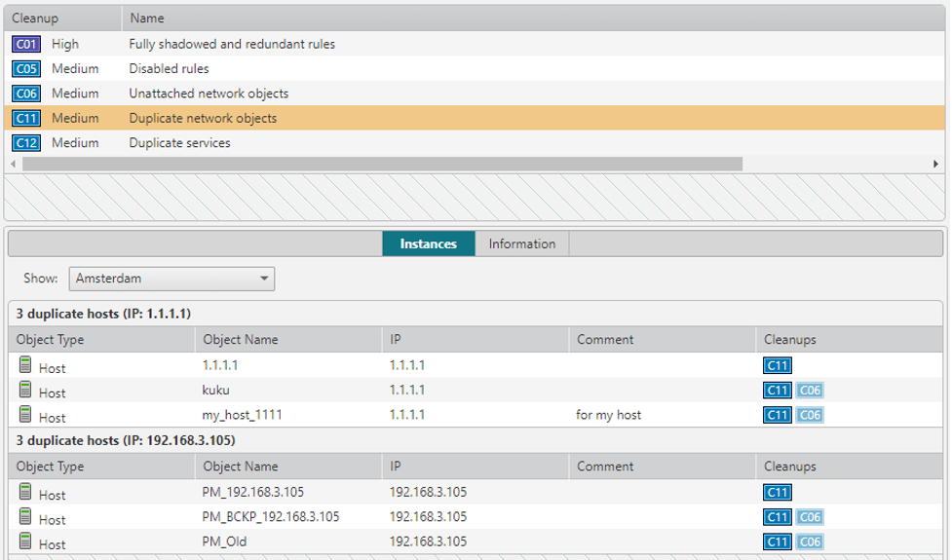Click the host icon in the PM_Old row
The width and height of the screenshot is (952, 560).
(x=25, y=541)
